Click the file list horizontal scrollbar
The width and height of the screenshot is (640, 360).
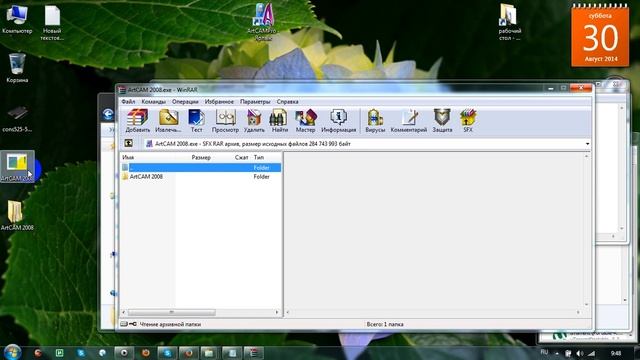pyautogui.click(x=200, y=312)
